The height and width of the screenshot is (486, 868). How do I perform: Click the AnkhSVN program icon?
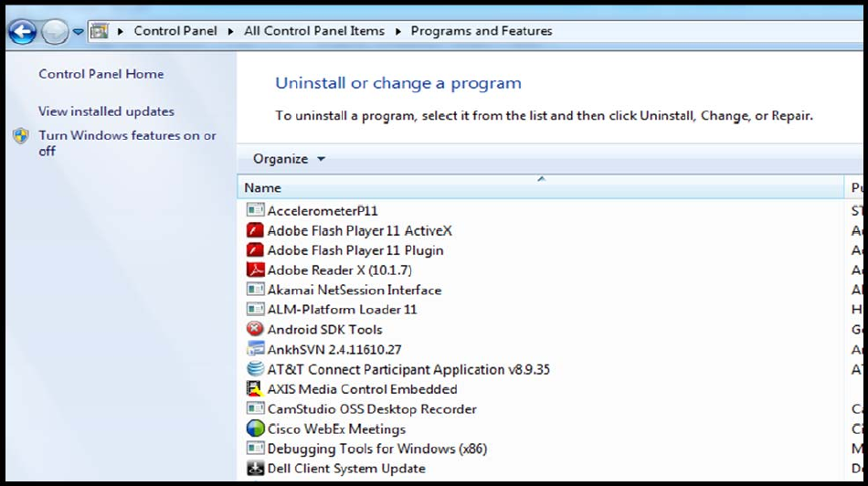[x=255, y=349]
